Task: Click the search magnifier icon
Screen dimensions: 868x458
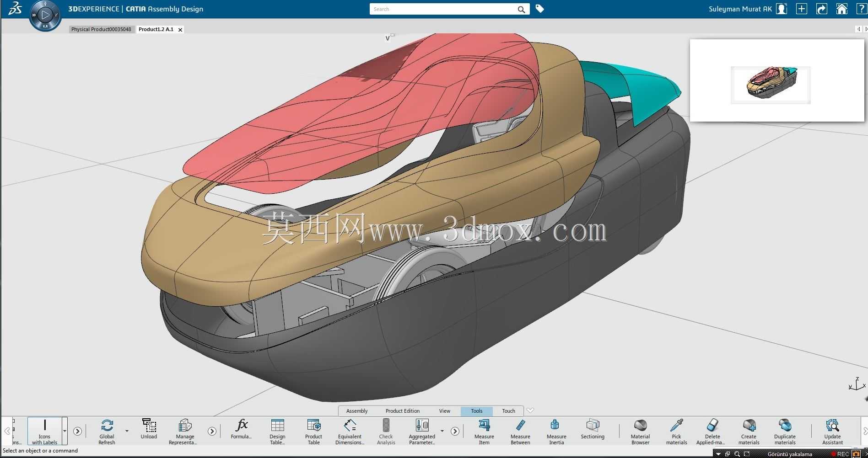Action: coord(521,9)
